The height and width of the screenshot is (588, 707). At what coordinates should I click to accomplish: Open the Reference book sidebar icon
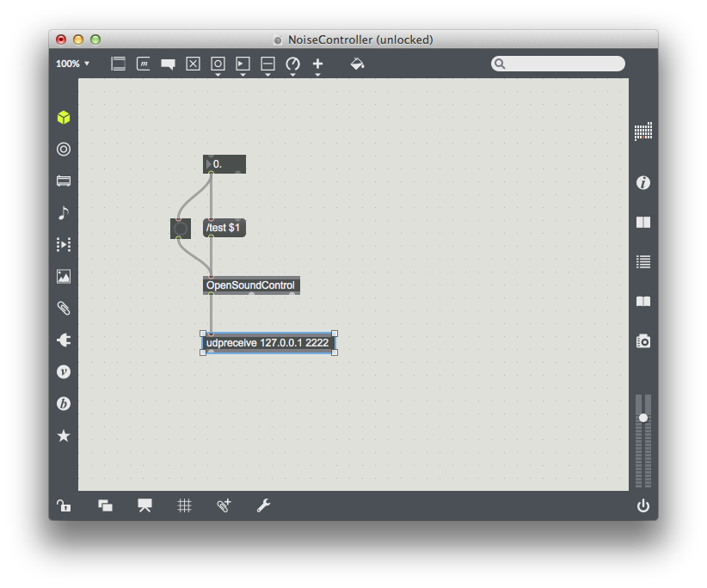coord(643,222)
